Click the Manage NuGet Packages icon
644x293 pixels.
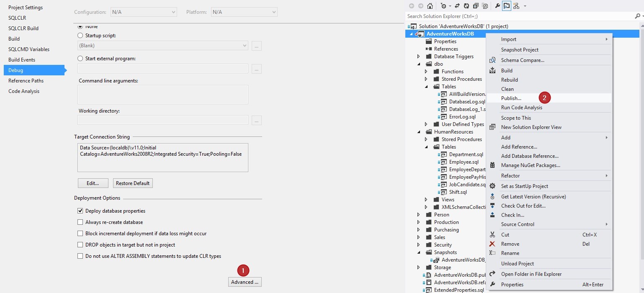(492, 165)
